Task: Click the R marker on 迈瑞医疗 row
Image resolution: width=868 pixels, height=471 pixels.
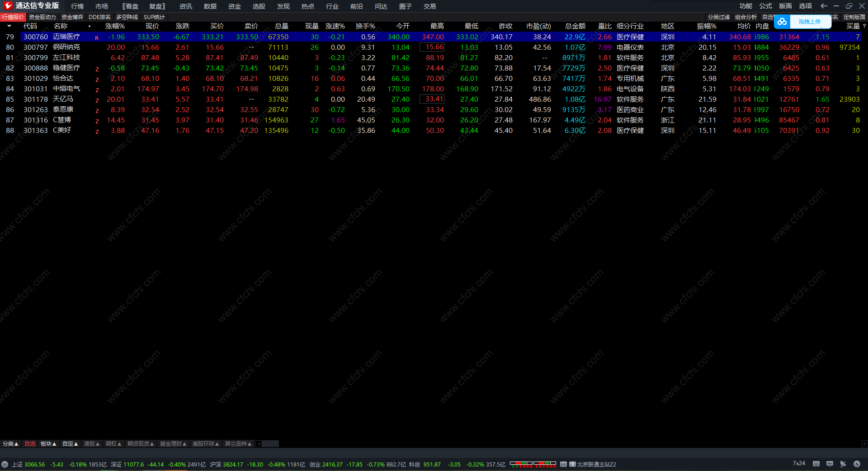Action: click(x=97, y=38)
